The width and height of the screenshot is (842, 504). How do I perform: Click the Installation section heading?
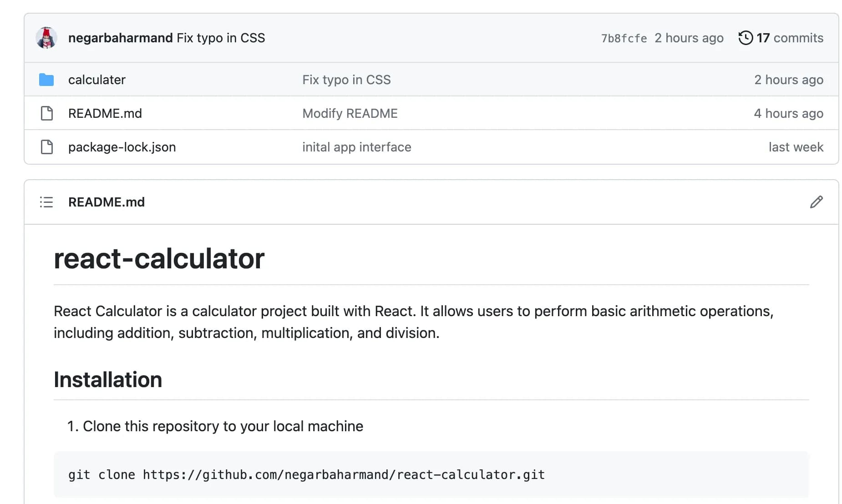107,379
